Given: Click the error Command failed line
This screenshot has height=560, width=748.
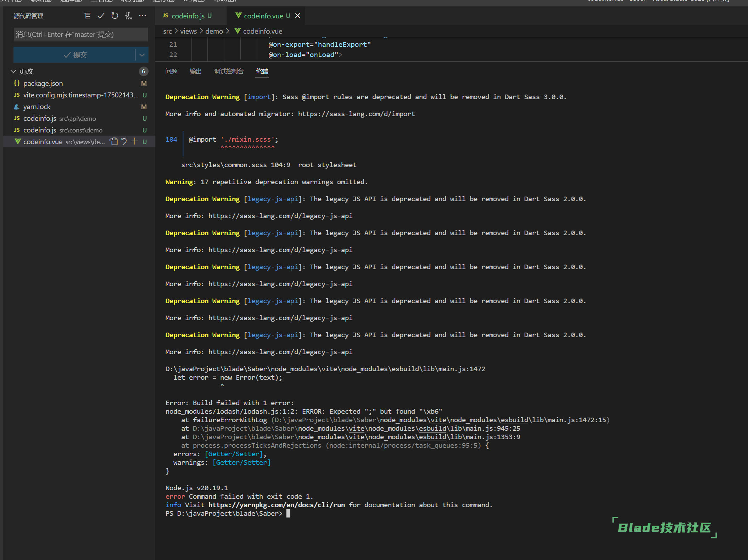Looking at the screenshot, I should 239,496.
